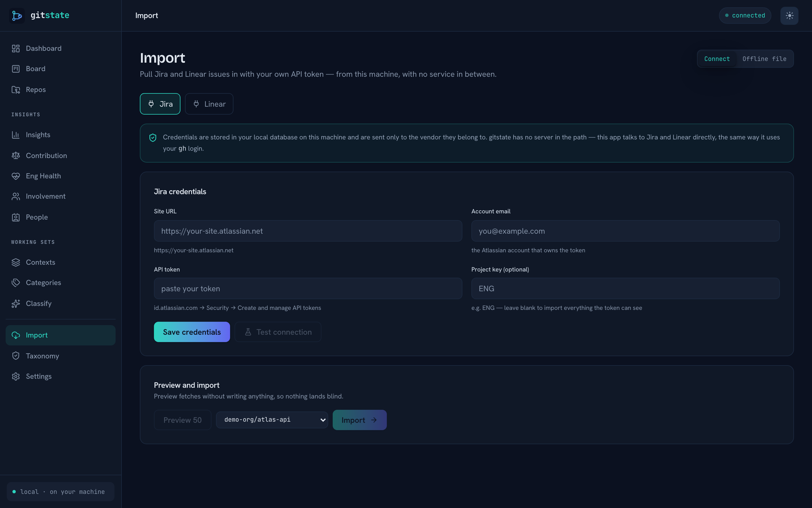Open Categories tag icon
812x508 pixels.
(16, 283)
